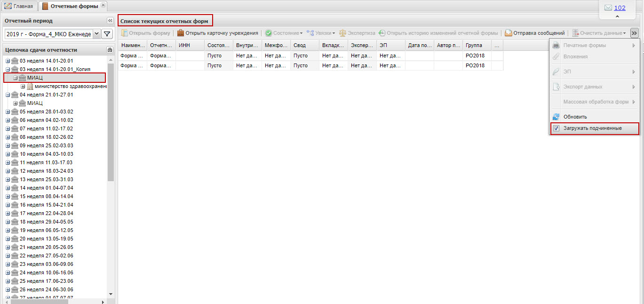The image size is (644, 304).
Task: Choose Вложения in overflow menu
Action: tap(594, 56)
